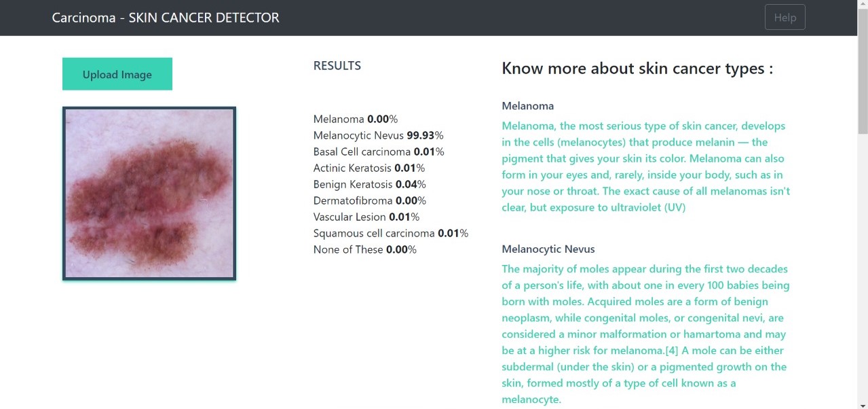Select the Dermatofibroma result entry
The image size is (868, 409).
(369, 200)
